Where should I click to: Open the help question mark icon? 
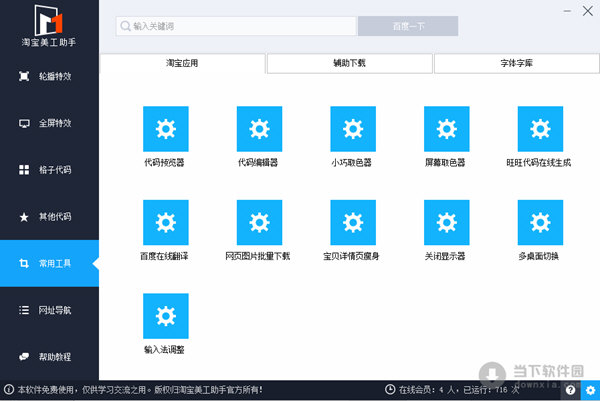[571, 390]
